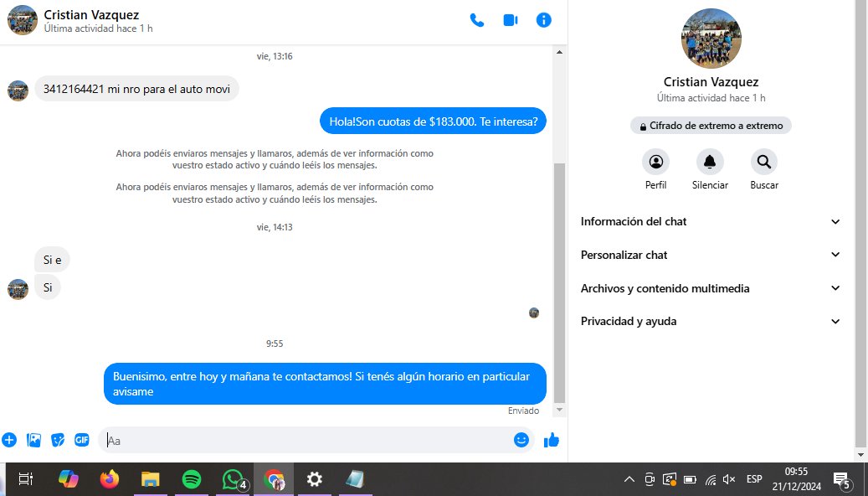Open the Perfil button
This screenshot has height=496, width=868.
pyautogui.click(x=655, y=163)
